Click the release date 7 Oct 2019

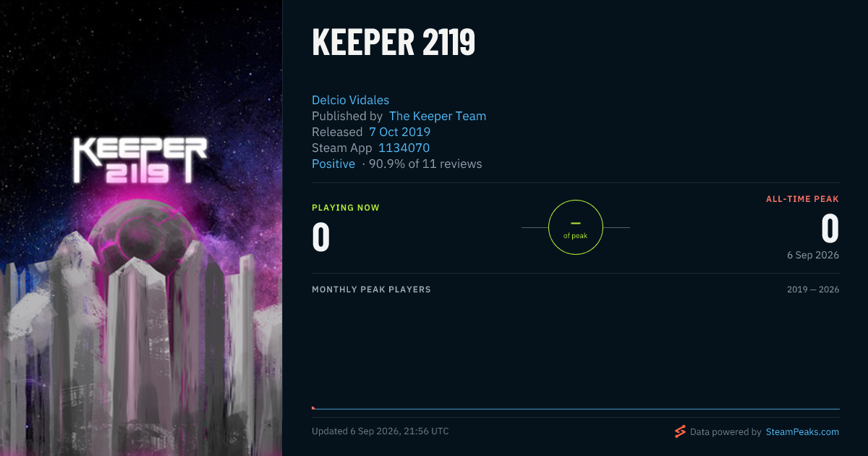399,132
